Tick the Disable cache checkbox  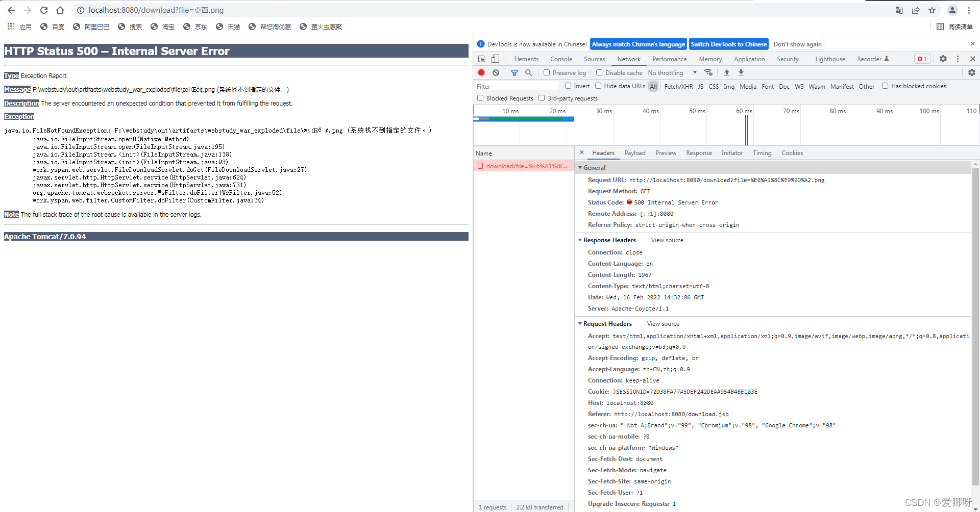[599, 73]
